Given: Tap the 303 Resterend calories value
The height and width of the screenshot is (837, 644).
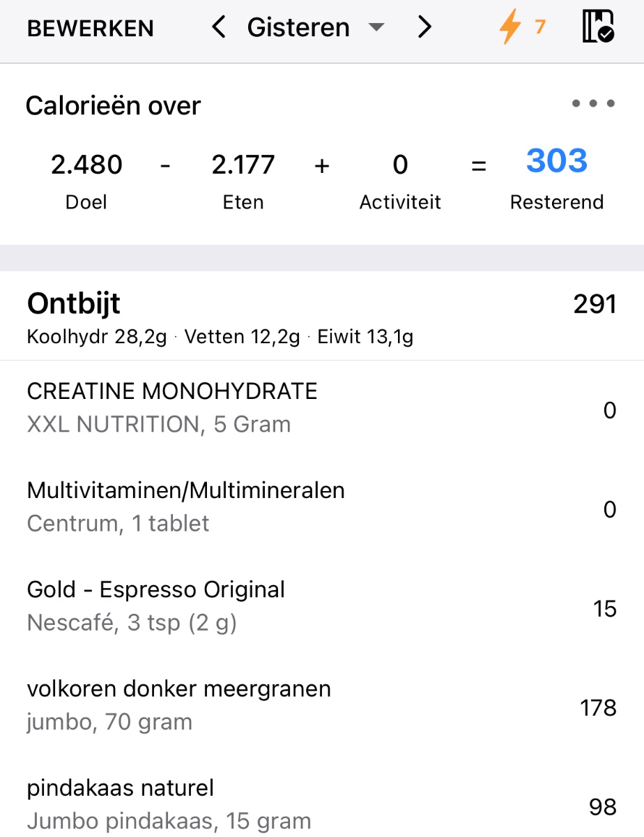Looking at the screenshot, I should (557, 161).
